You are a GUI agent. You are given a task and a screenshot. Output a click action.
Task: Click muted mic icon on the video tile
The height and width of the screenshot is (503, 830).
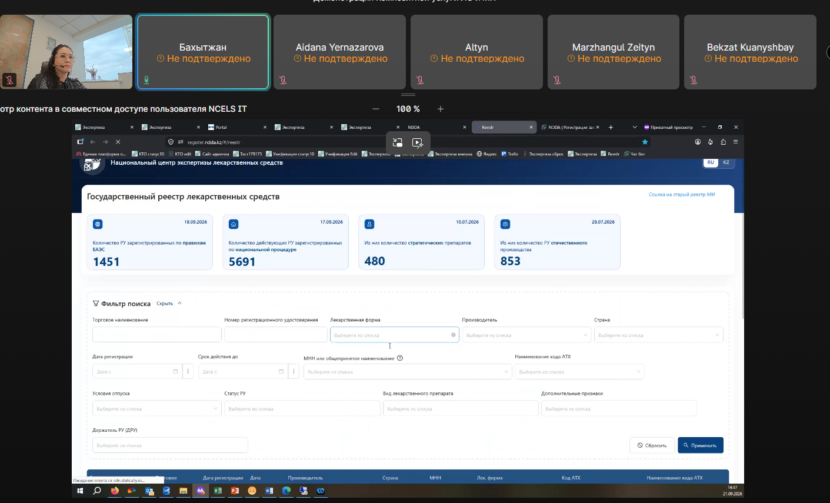pos(9,80)
